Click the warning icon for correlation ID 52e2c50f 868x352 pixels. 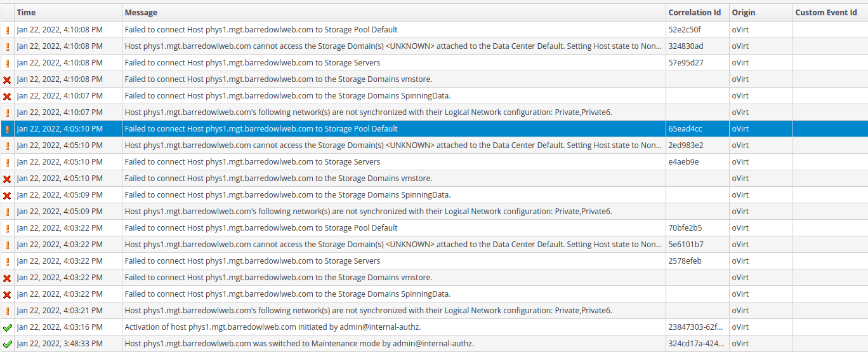point(7,30)
